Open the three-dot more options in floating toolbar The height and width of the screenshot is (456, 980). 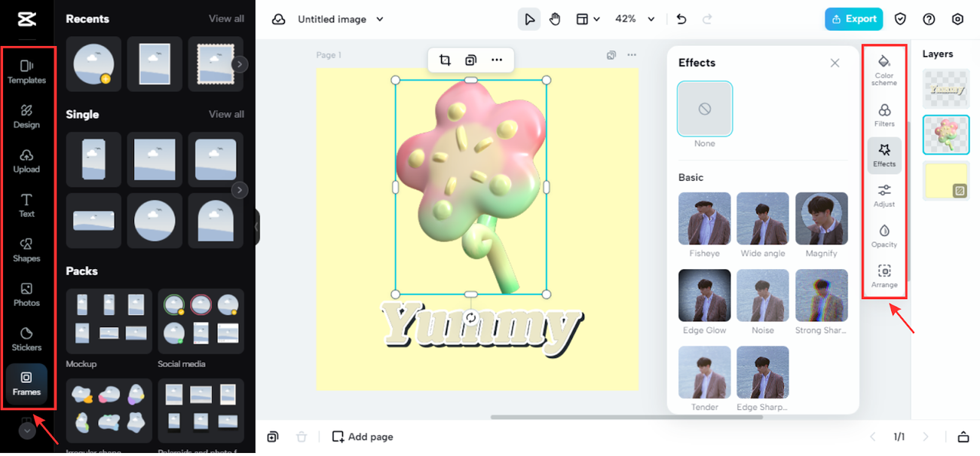coord(496,60)
